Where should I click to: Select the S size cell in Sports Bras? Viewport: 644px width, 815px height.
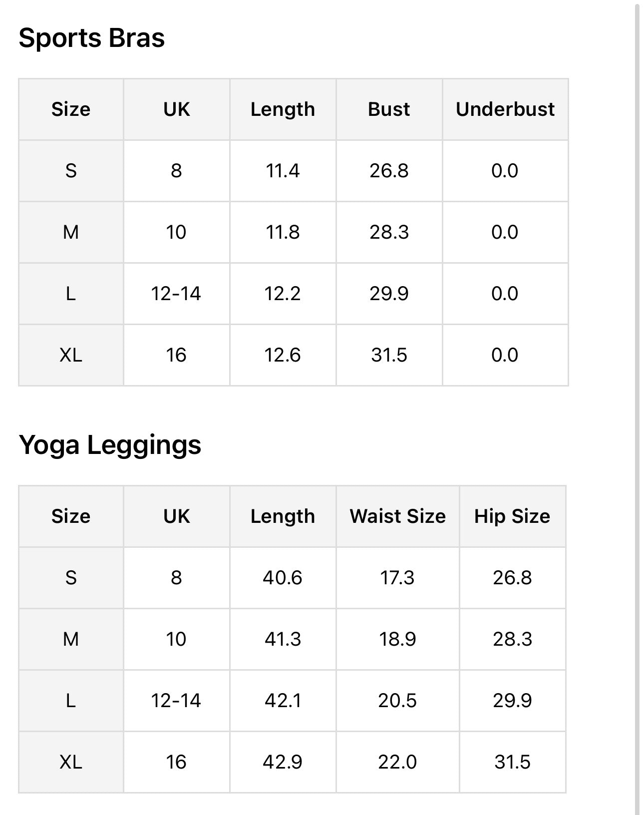(71, 171)
